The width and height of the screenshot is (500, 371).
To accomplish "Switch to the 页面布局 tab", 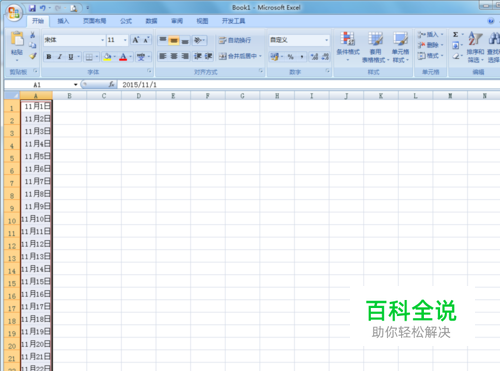I will pos(94,21).
